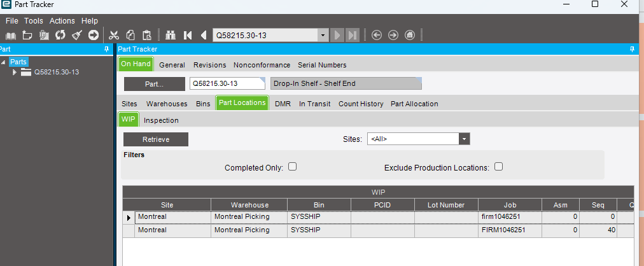644x266 pixels.
Task: Toggle Exclude Production Locations checkbox
Action: point(499,167)
